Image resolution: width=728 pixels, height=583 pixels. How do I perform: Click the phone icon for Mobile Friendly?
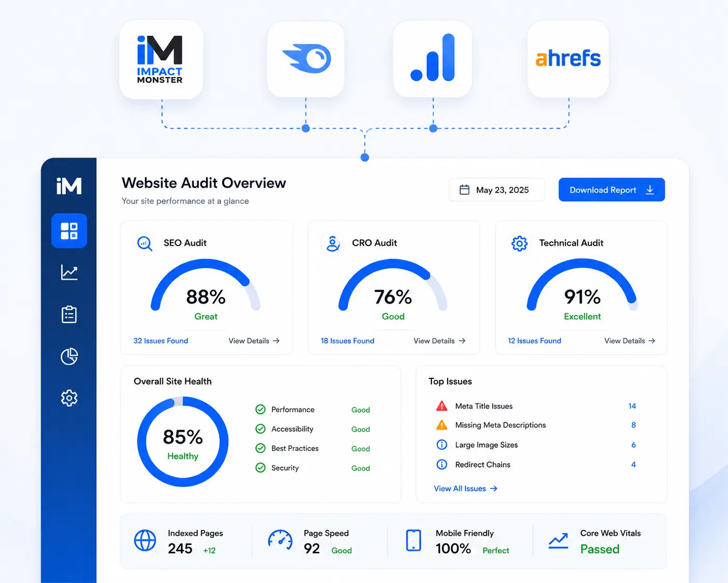click(x=413, y=540)
